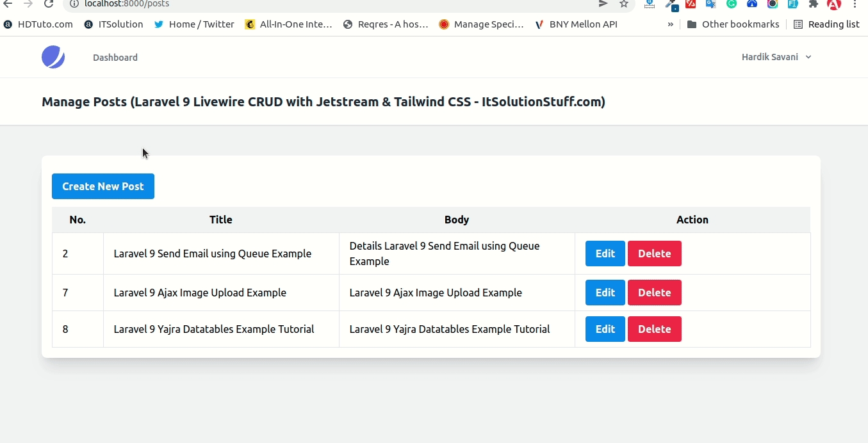
Task: Expand the Hardik Savani user dropdown
Action: 776,57
